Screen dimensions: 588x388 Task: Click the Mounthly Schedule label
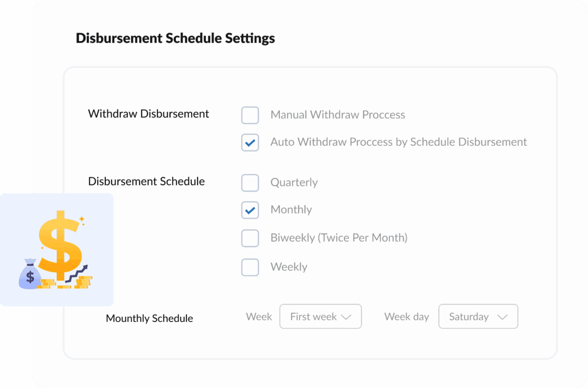(x=150, y=319)
